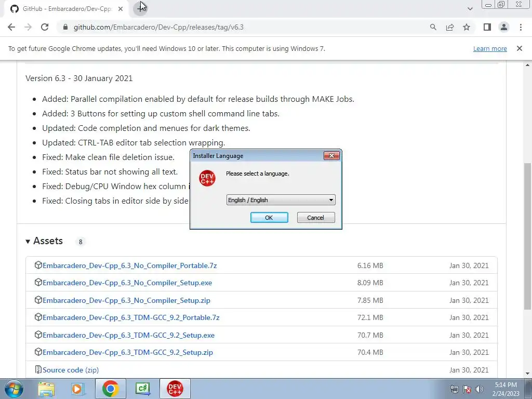
Task: Open the Chrome three-dot menu
Action: coord(521,27)
